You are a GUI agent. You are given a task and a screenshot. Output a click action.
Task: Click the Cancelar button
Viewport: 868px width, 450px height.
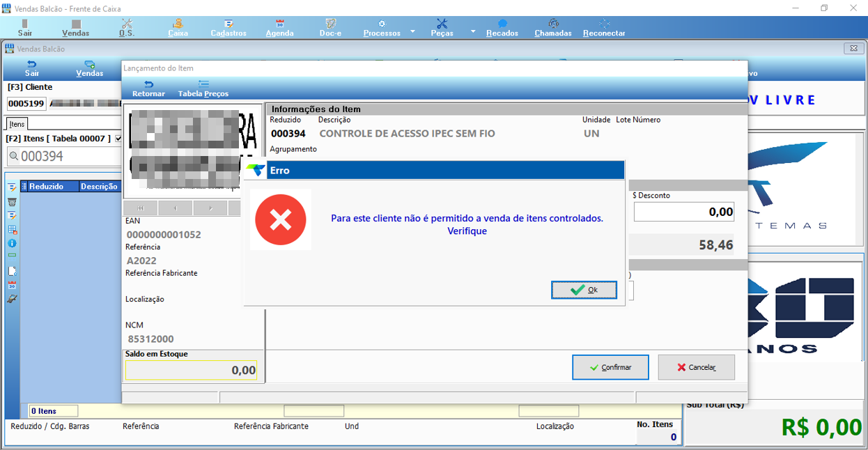(696, 367)
